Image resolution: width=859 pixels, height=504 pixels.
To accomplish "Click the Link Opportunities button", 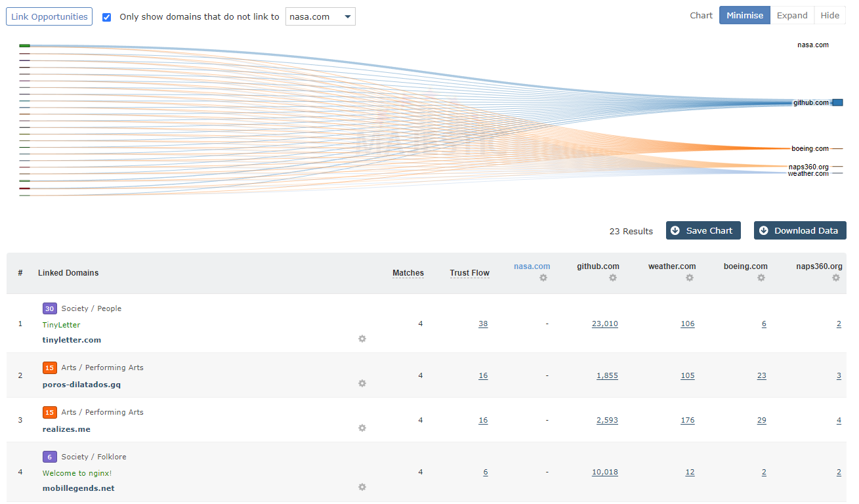I will [49, 17].
